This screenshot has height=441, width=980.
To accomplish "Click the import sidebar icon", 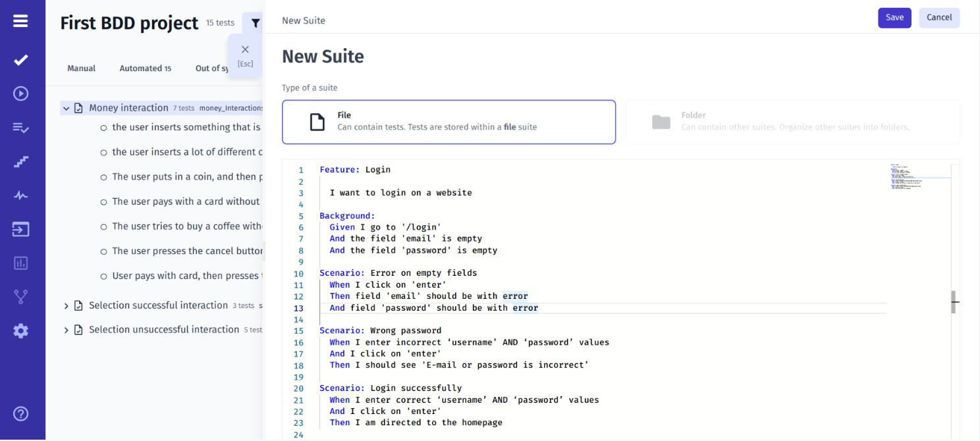I will pyautogui.click(x=20, y=229).
